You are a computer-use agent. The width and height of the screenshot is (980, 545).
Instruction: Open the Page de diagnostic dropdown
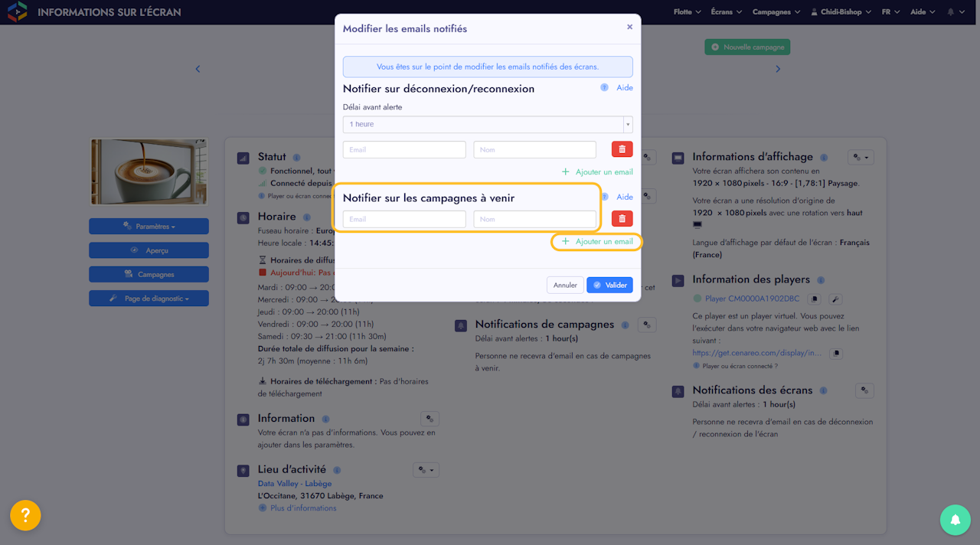tap(149, 299)
